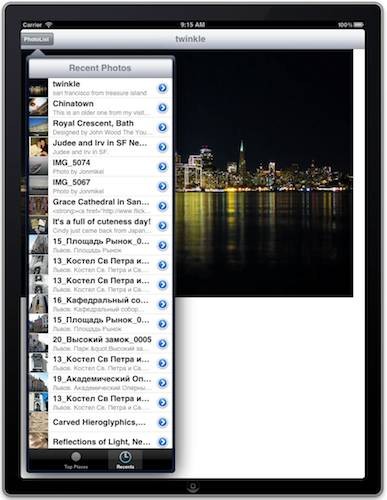Open details for Carved Hieroglyphics photo
This screenshot has height=500, width=387.
(162, 422)
